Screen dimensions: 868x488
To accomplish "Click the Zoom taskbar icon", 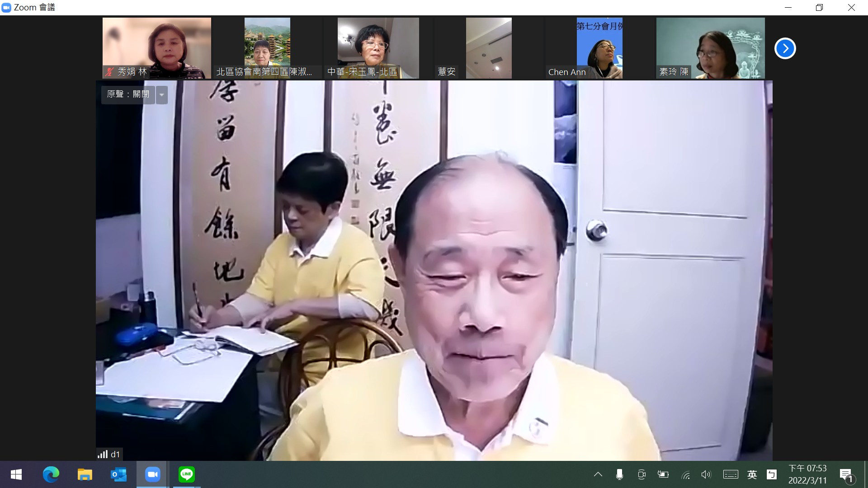I will (152, 474).
